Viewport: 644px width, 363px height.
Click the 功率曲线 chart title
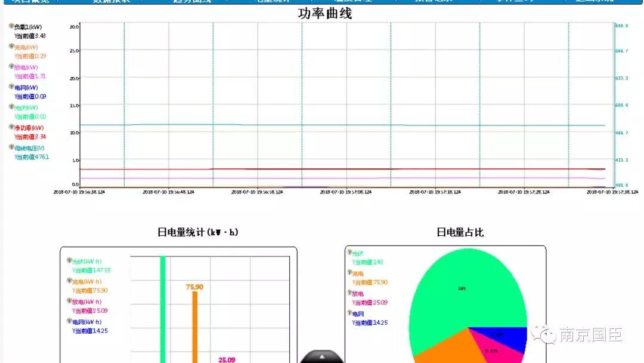click(325, 13)
